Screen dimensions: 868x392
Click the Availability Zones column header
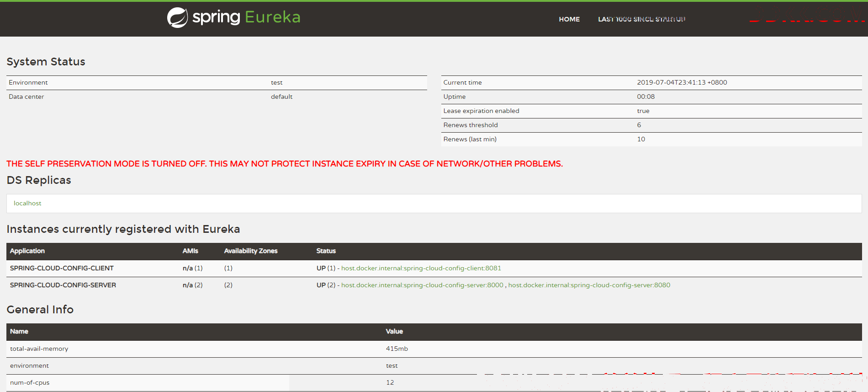[x=251, y=251]
